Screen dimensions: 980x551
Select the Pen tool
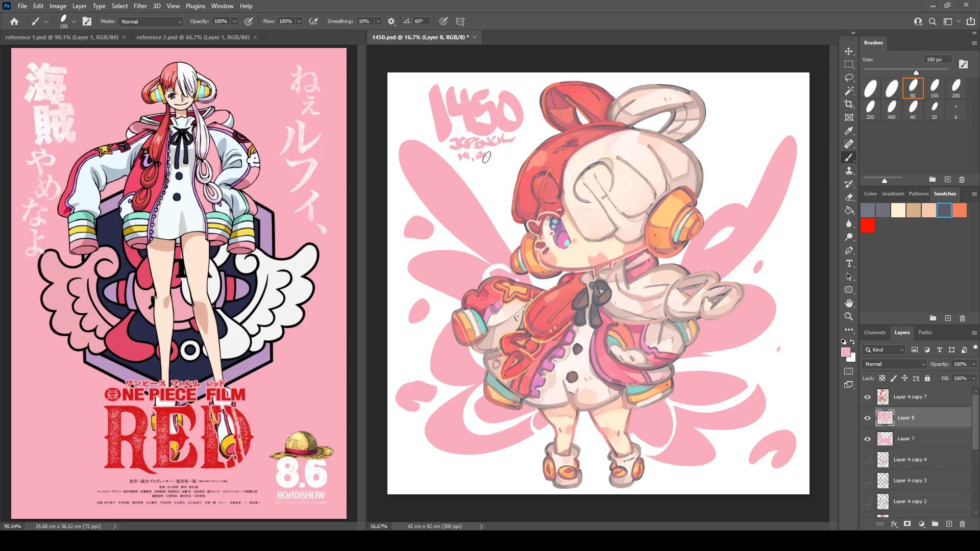tap(849, 251)
